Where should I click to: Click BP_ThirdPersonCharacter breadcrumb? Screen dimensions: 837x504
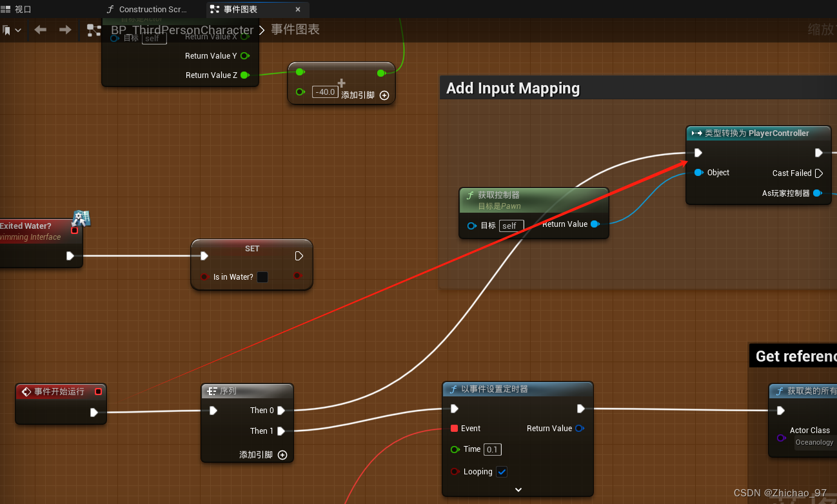click(182, 30)
